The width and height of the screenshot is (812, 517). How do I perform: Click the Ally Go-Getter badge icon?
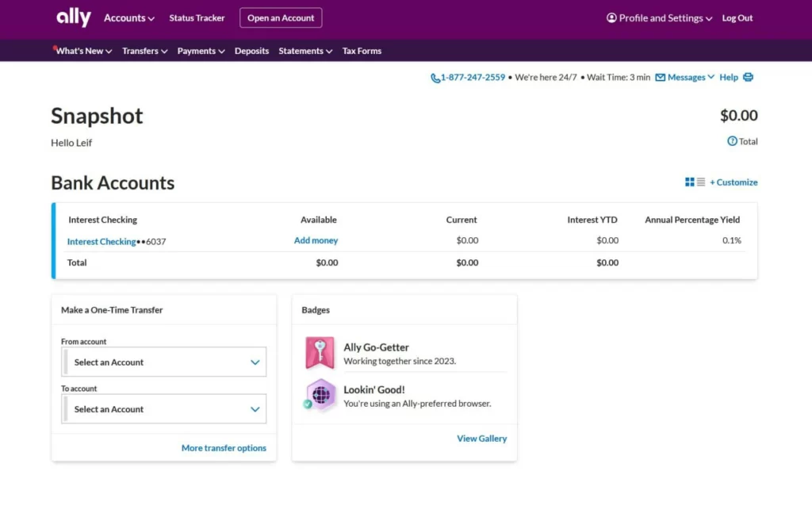[320, 353]
